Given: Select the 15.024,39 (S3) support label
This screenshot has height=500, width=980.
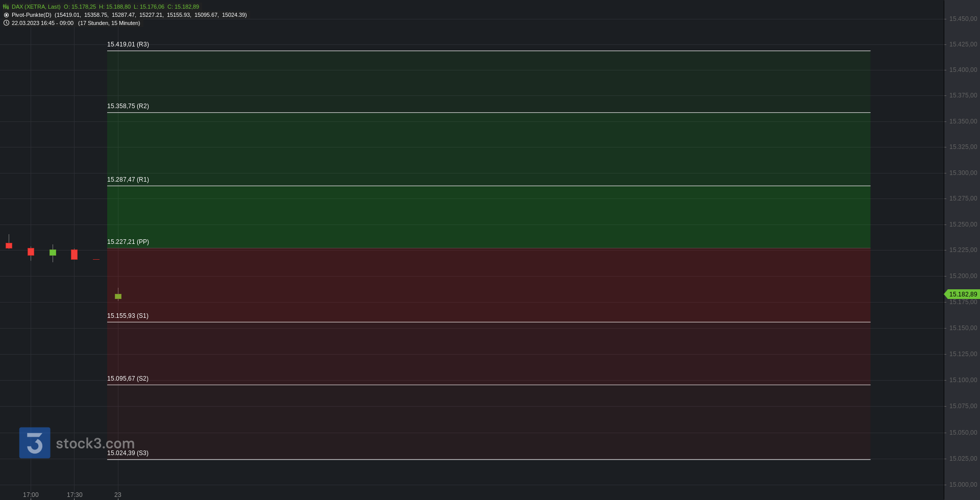Looking at the screenshot, I should pos(128,453).
